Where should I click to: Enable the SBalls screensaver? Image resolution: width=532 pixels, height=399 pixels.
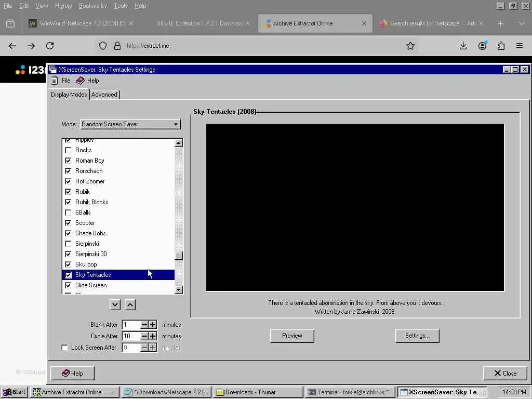[68, 212]
